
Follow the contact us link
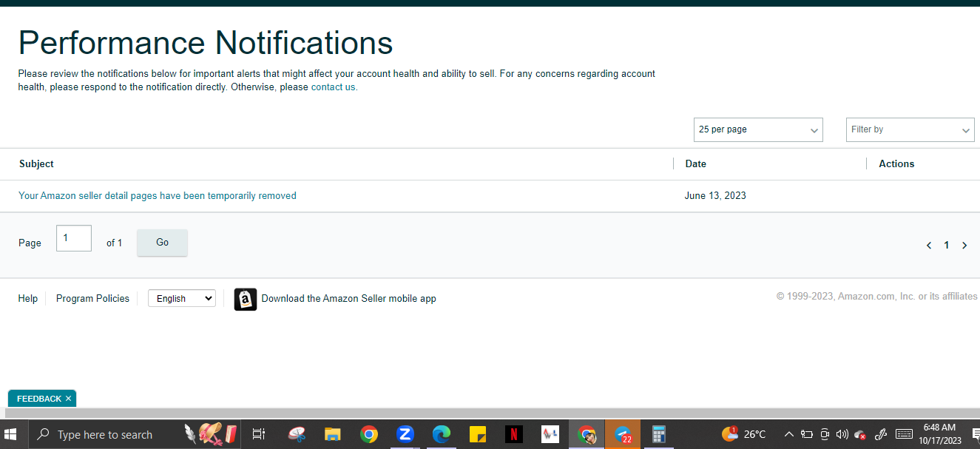click(x=333, y=87)
